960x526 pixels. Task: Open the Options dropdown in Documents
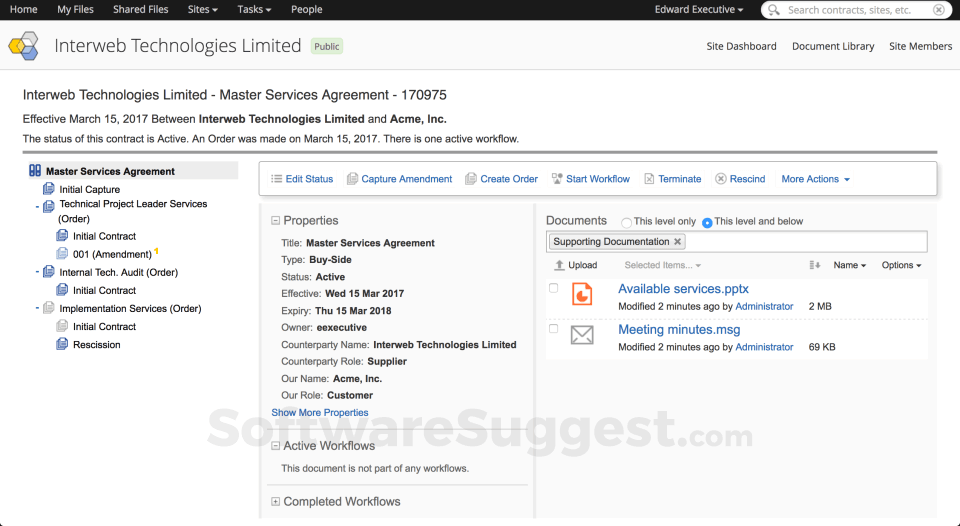click(901, 265)
